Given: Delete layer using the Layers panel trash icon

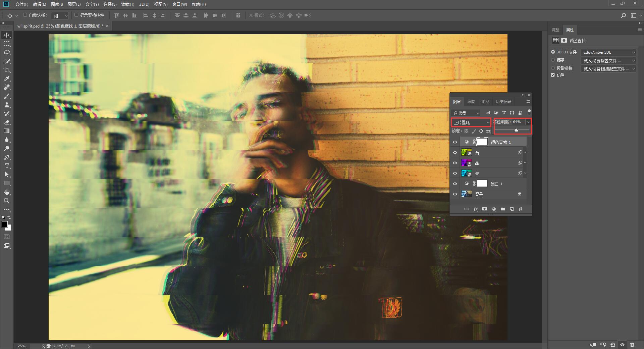Looking at the screenshot, I should point(521,209).
